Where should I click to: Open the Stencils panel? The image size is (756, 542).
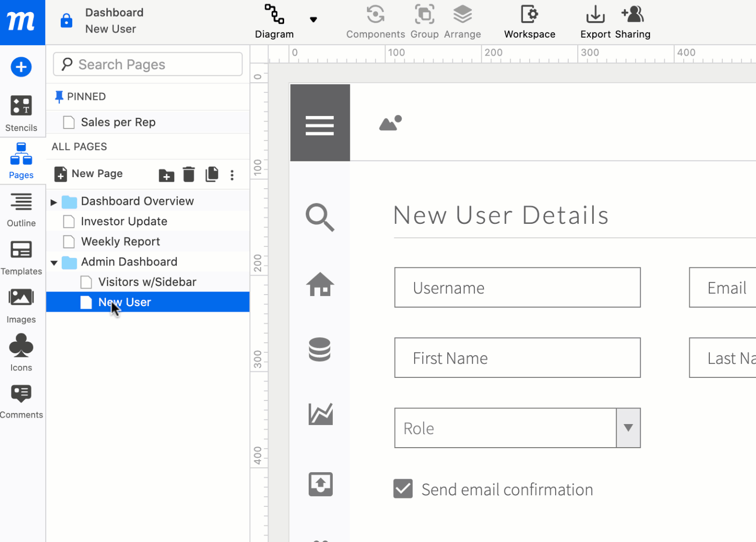[x=21, y=113]
